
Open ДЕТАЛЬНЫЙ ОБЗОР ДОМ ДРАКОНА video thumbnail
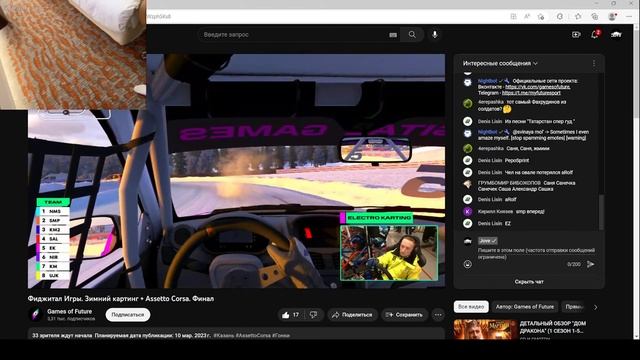[485, 329]
